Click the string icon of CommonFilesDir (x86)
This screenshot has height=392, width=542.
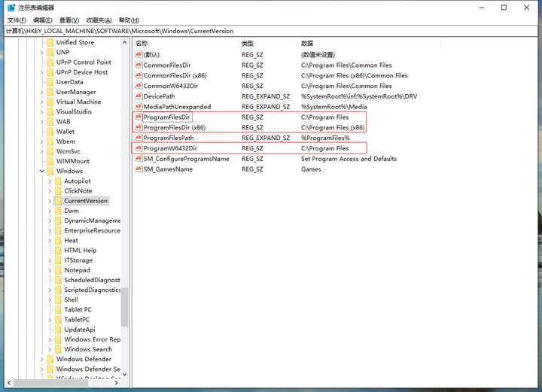pos(139,75)
